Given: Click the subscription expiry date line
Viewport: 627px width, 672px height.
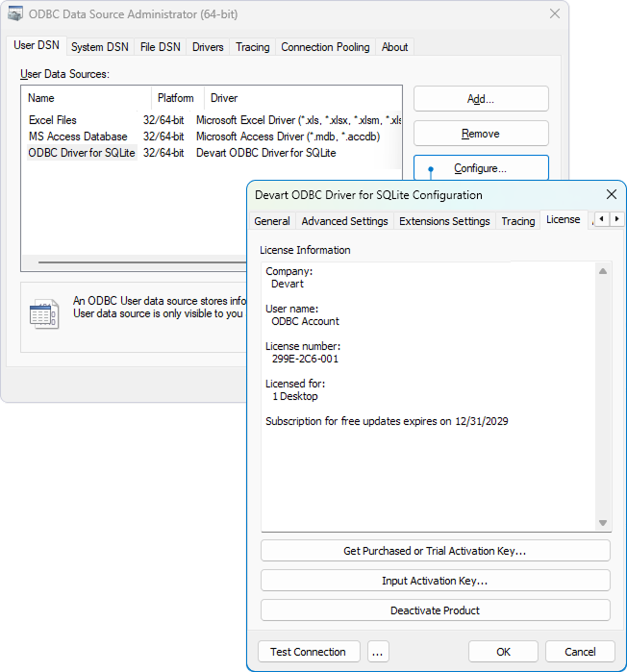Looking at the screenshot, I should pyautogui.click(x=387, y=421).
